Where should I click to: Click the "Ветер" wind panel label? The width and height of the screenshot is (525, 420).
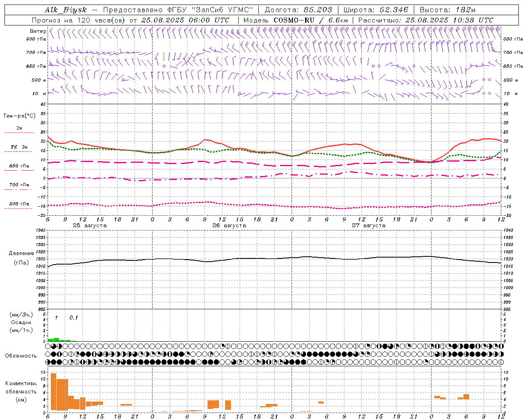point(38,31)
